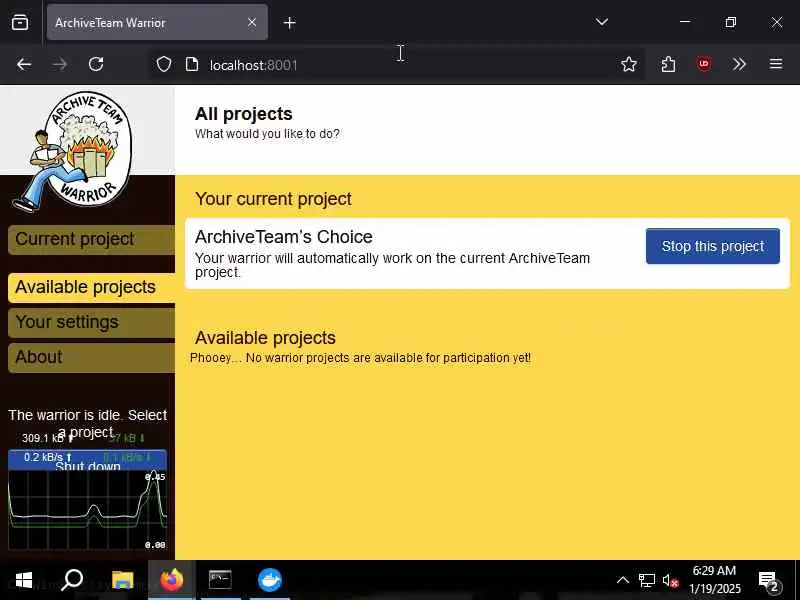Open the network status tray icon
Image resolution: width=800 pixels, height=600 pixels.
point(646,581)
